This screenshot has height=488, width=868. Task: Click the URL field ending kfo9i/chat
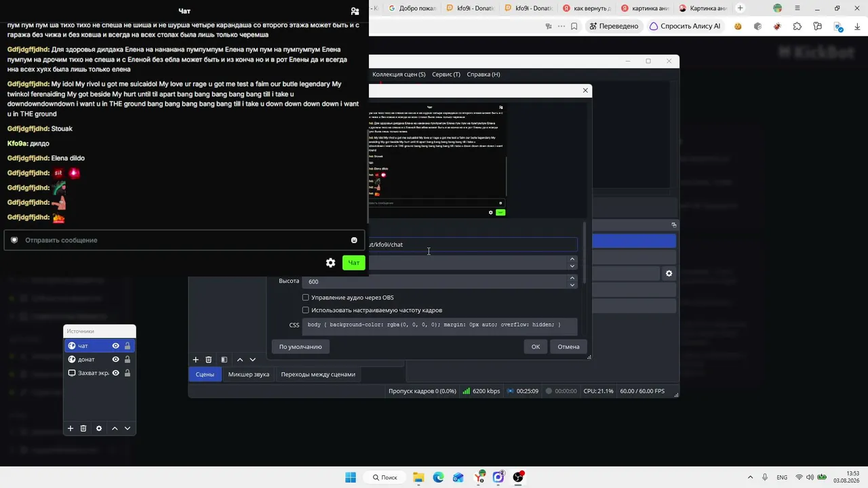(x=473, y=245)
